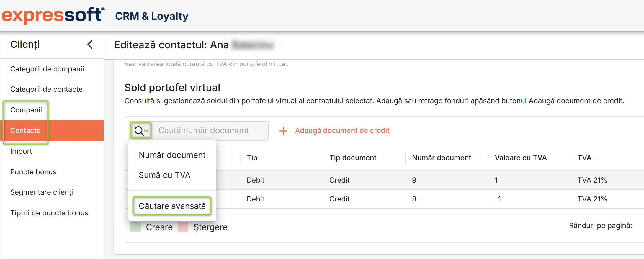The image size is (644, 259).
Task: Choose Căutare avansată from the dropdown
Action: coord(172,206)
